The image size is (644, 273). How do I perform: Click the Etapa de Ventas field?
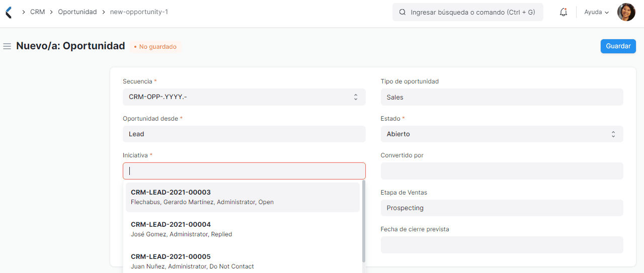(502, 208)
